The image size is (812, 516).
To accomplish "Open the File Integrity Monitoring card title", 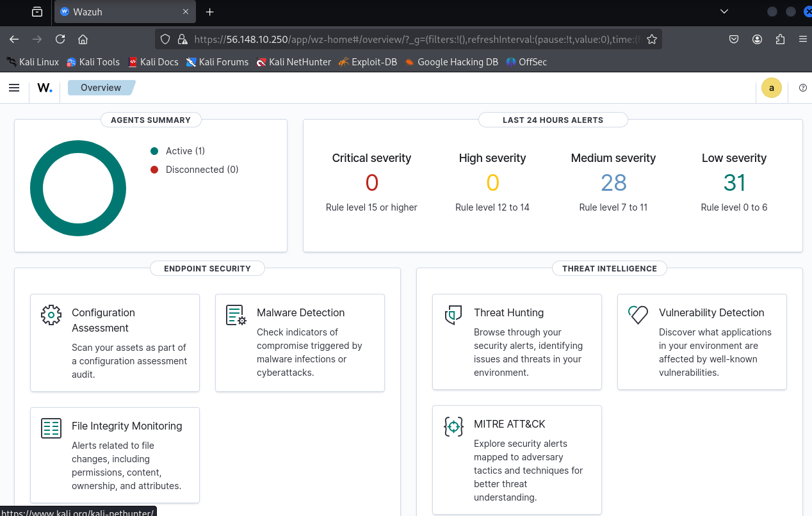I will click(x=127, y=426).
